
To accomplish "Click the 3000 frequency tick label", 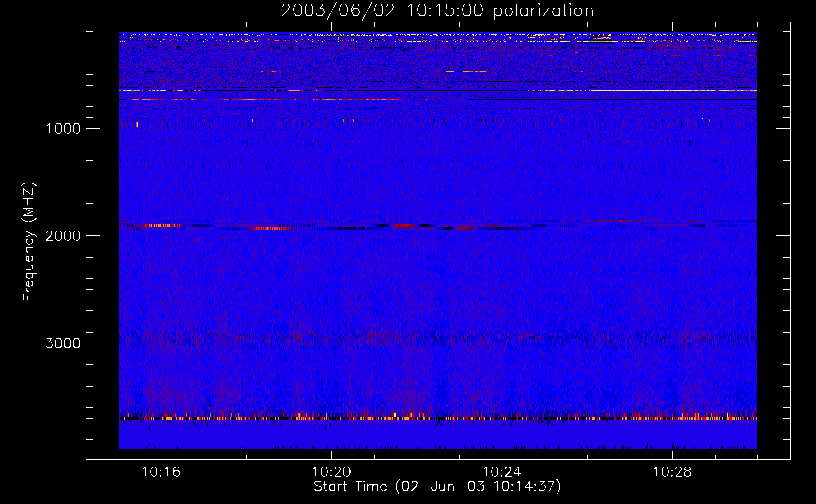I will [x=63, y=343].
